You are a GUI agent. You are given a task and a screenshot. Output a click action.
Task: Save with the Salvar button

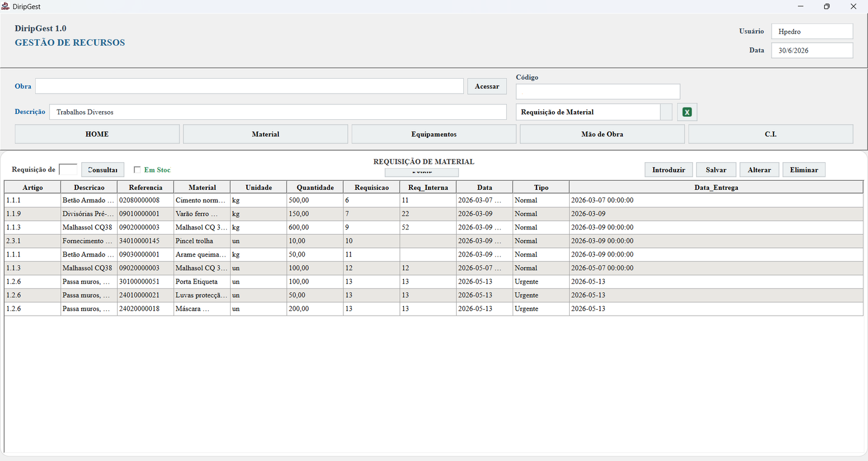click(x=716, y=170)
